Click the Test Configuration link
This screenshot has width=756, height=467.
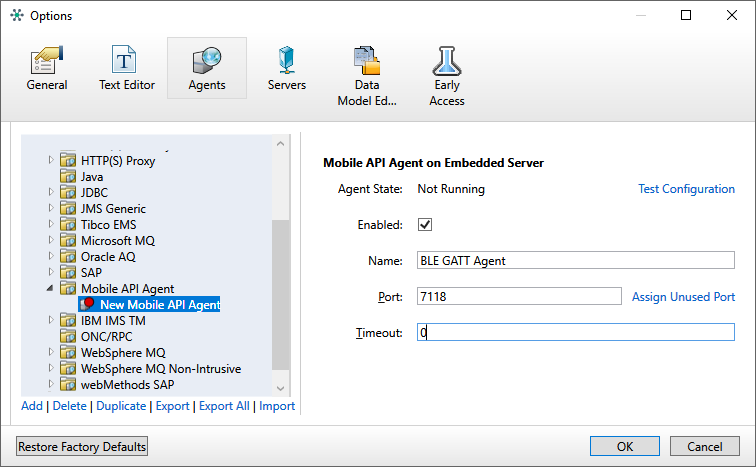tap(686, 189)
